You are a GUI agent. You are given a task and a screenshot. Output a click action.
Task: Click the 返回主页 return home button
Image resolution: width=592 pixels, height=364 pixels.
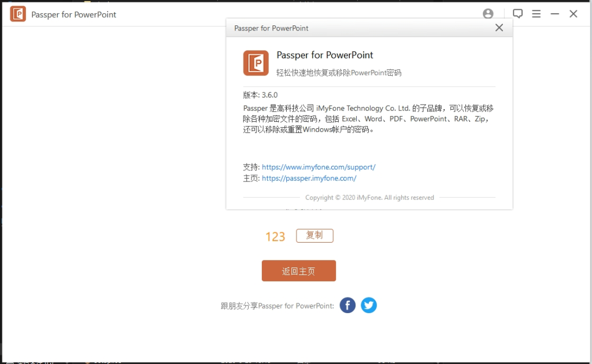(x=299, y=270)
